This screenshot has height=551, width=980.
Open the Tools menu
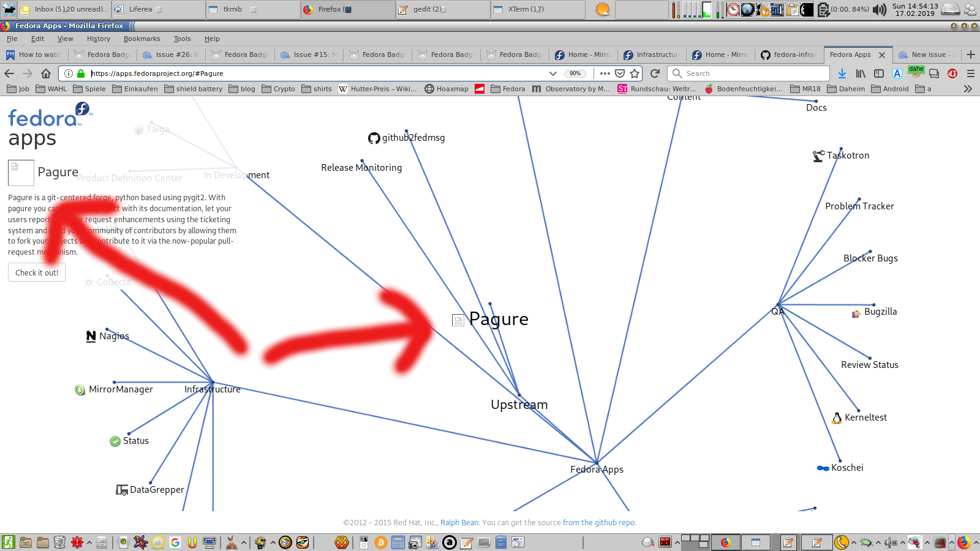pos(182,39)
